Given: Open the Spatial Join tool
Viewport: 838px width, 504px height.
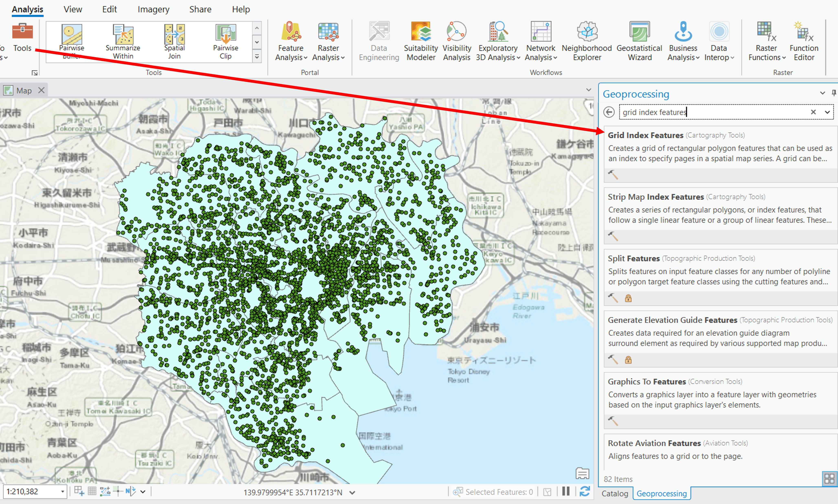Looking at the screenshot, I should [x=174, y=42].
